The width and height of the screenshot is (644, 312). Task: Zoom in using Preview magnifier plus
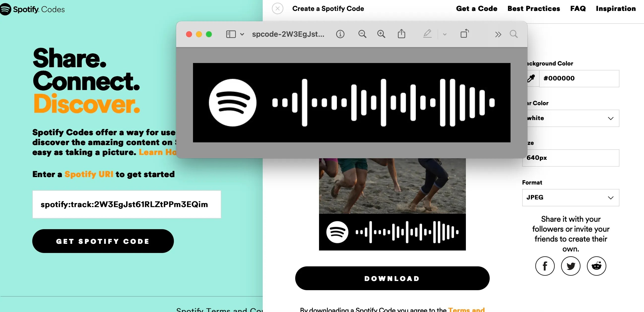(x=381, y=34)
